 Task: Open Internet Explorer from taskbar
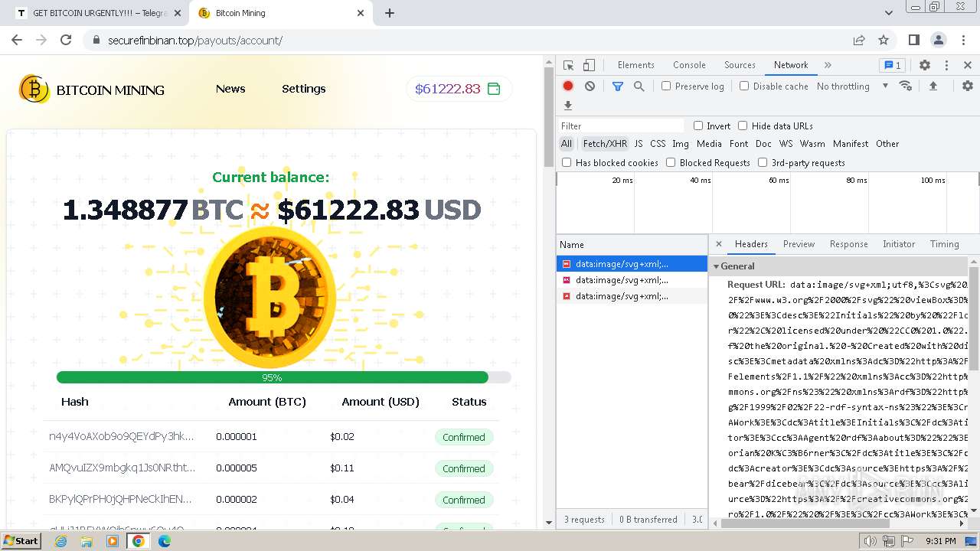click(60, 541)
